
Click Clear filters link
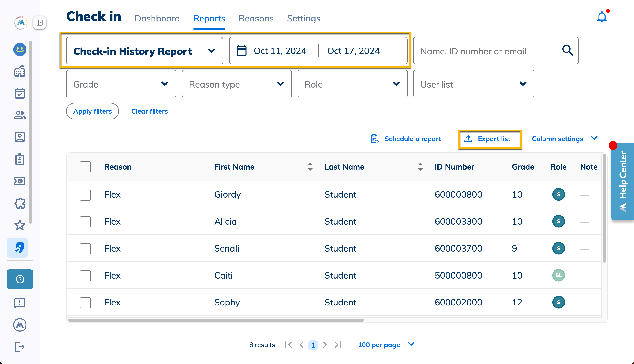(149, 111)
